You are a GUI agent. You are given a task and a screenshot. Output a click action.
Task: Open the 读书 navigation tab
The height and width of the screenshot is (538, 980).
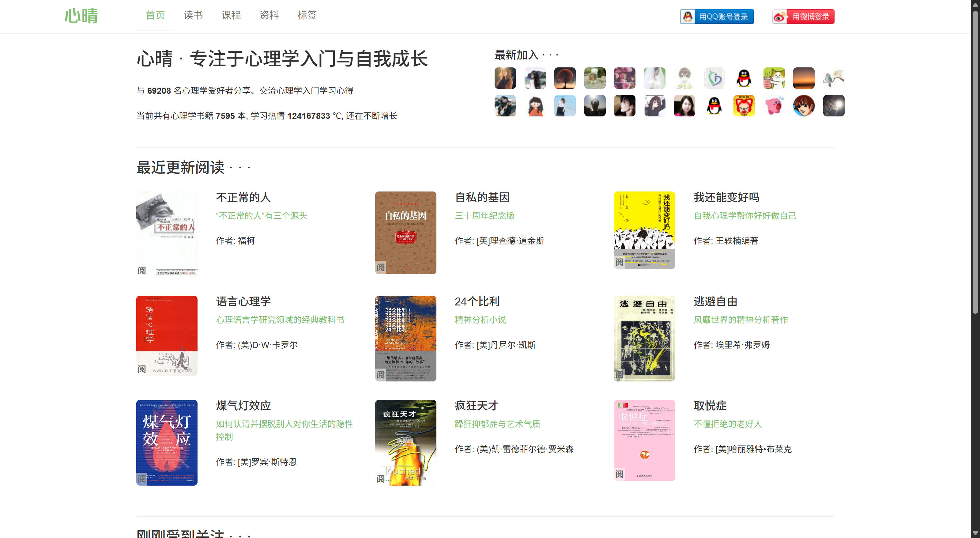(x=193, y=15)
